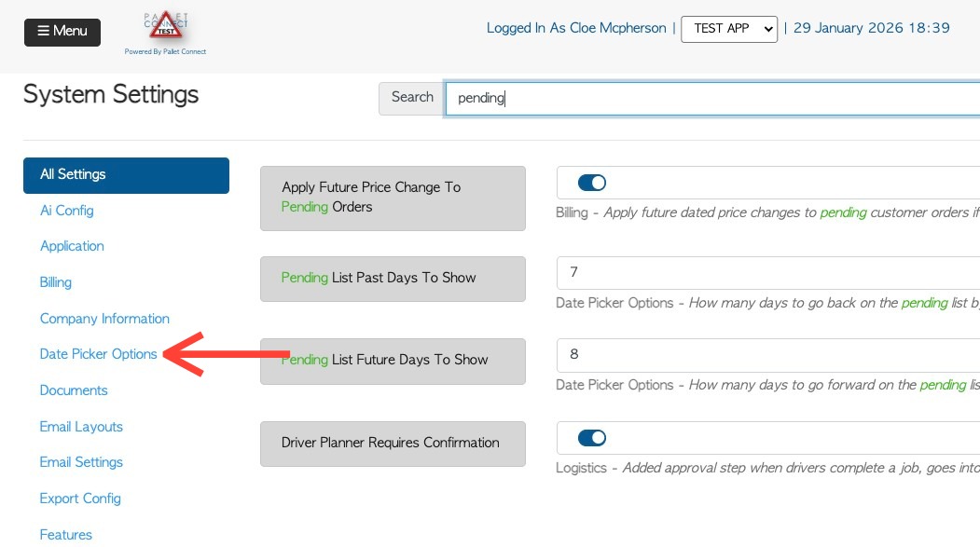
Task: Click the search field containing 'pending'
Action: pyautogui.click(x=709, y=99)
